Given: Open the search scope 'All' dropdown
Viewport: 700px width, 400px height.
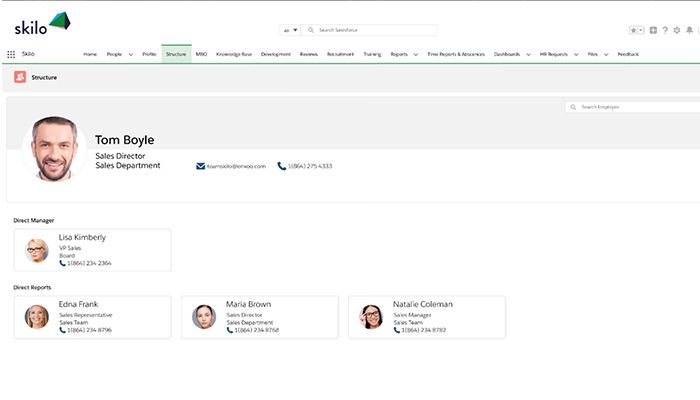Looking at the screenshot, I should [x=291, y=30].
